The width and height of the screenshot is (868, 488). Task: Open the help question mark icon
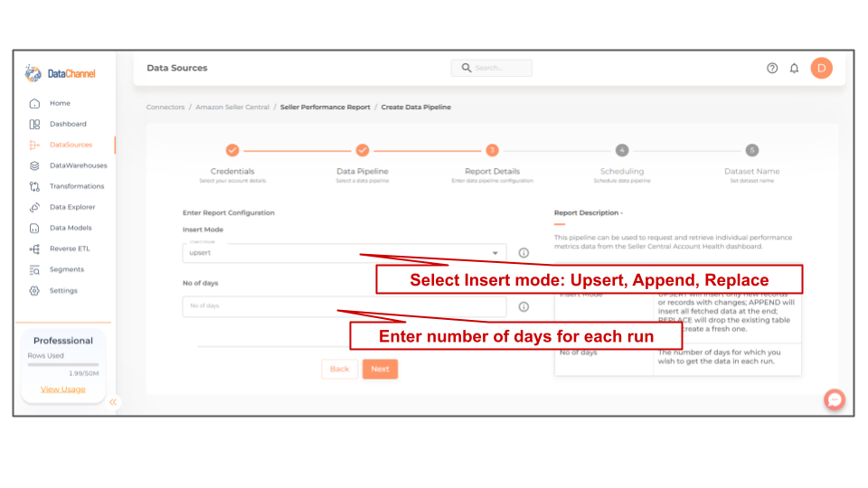point(772,68)
